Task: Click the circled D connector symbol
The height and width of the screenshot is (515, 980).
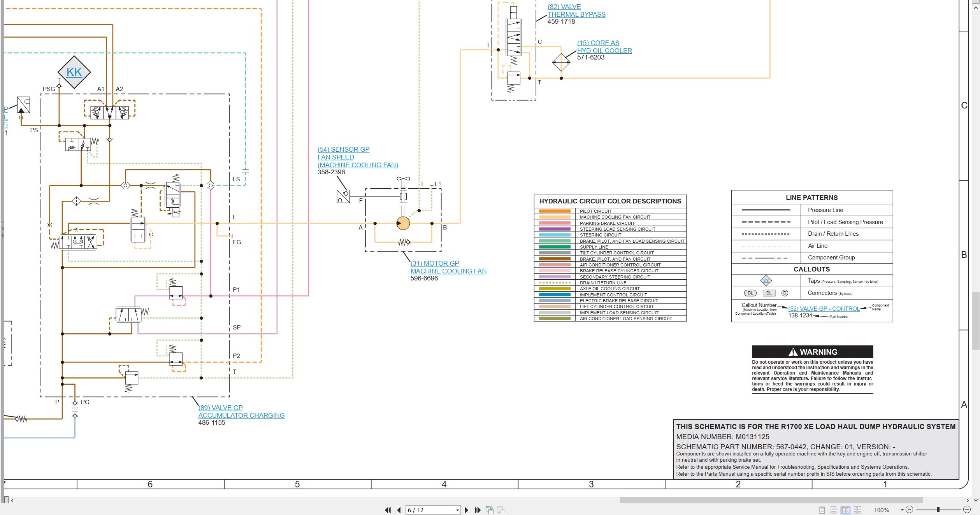Action: pos(785,293)
